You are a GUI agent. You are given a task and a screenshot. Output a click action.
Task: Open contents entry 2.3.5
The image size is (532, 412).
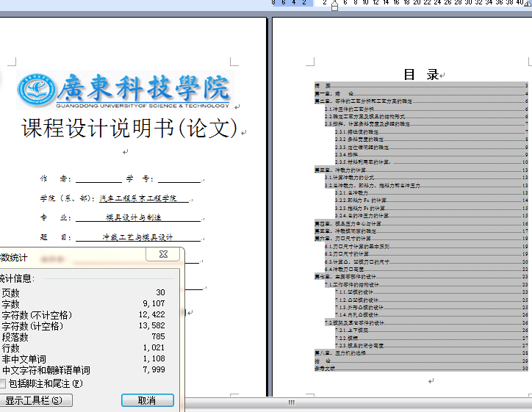point(431,162)
